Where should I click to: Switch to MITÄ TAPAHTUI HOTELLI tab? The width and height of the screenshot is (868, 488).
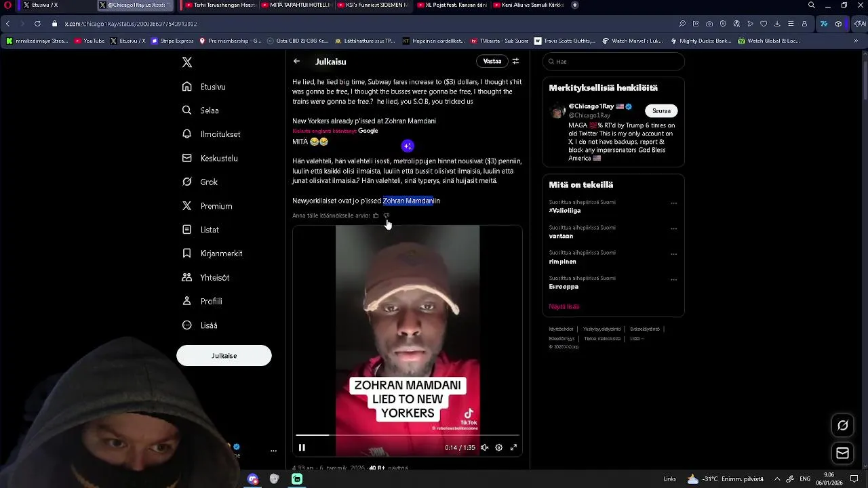(297, 5)
